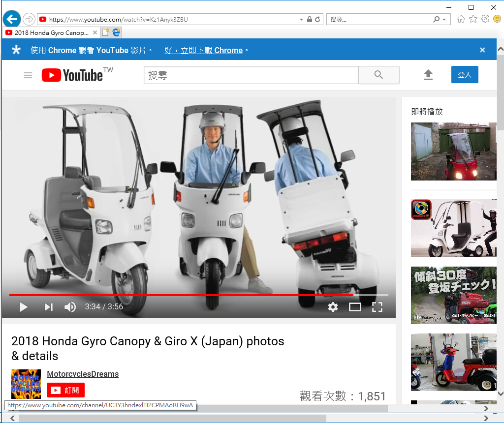Expand the search provider dropdown arrow
Screen dimensions: 504x423
point(444,20)
